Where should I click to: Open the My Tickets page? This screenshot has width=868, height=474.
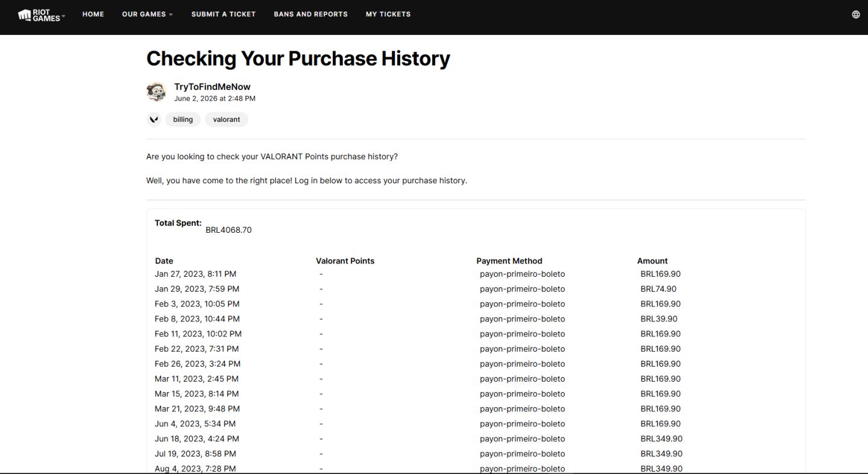(x=388, y=14)
